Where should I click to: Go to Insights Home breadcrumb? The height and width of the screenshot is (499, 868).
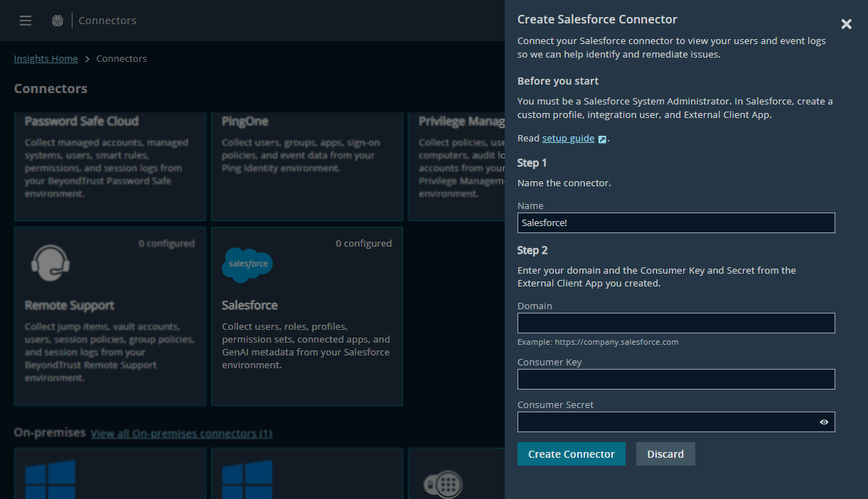pos(46,59)
